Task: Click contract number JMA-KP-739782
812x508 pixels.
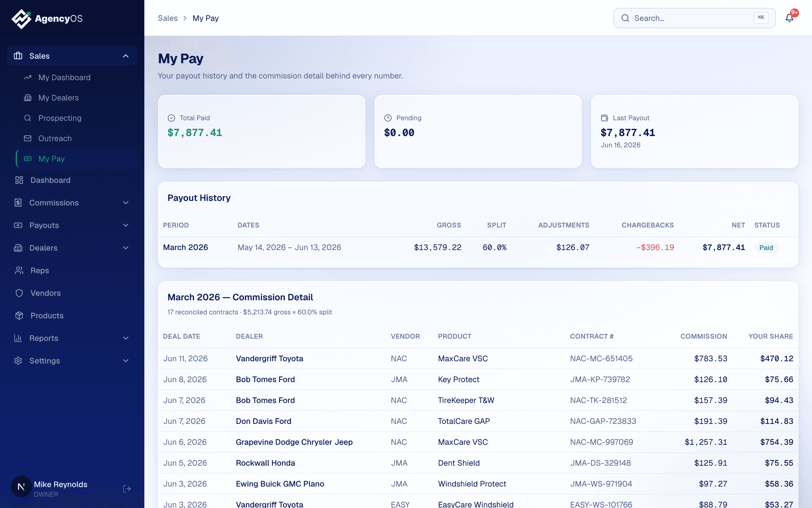Action: (600, 379)
